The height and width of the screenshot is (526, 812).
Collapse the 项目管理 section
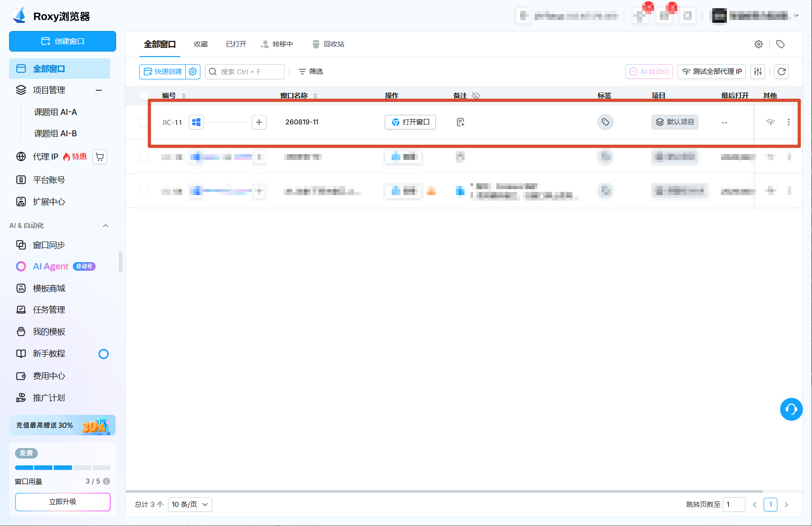(99, 90)
